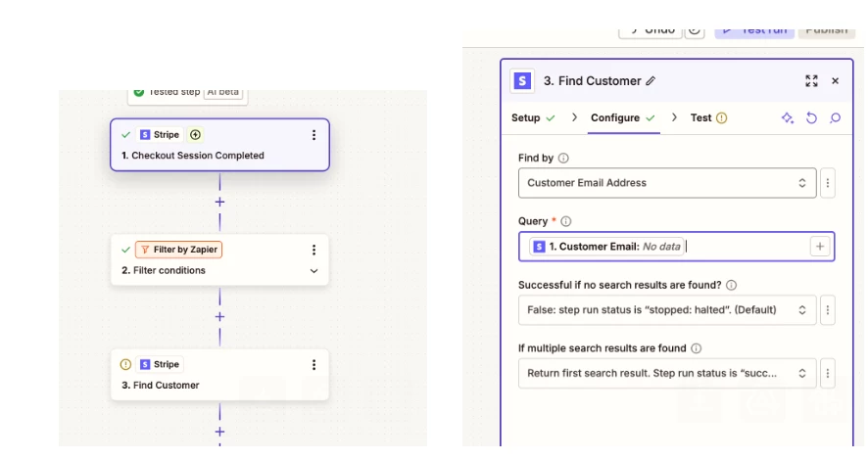Click the instant trigger icon on step 1
This screenshot has width=868, height=460.
pos(195,134)
